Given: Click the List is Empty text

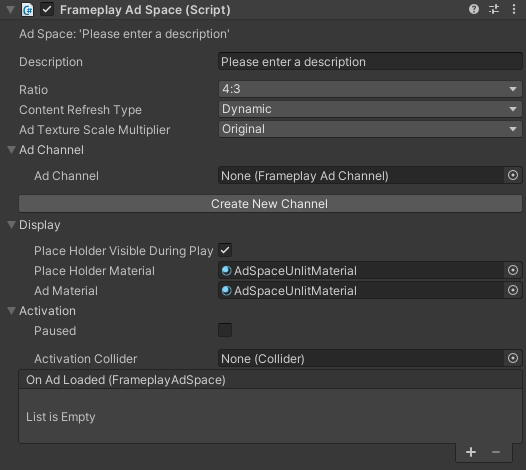Looking at the screenshot, I should click(61, 417).
